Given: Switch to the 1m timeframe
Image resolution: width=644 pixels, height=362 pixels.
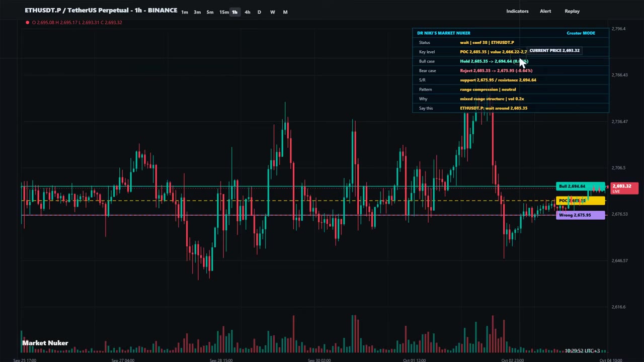Looking at the screenshot, I should (x=185, y=12).
